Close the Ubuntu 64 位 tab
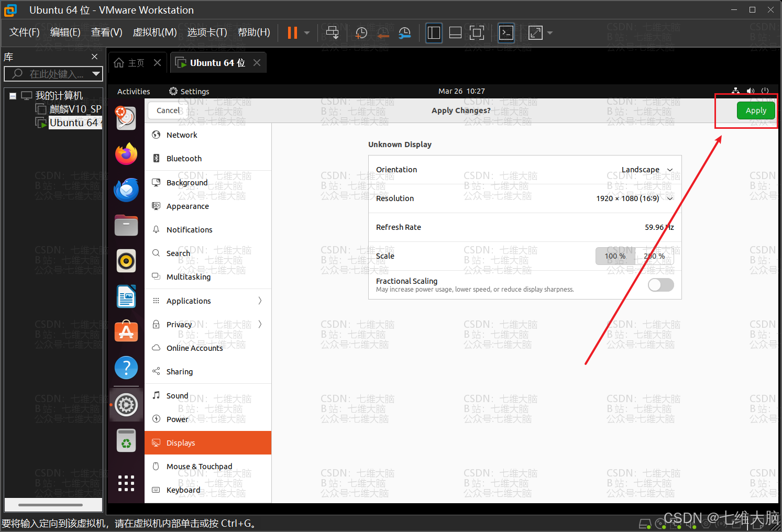 coord(257,63)
